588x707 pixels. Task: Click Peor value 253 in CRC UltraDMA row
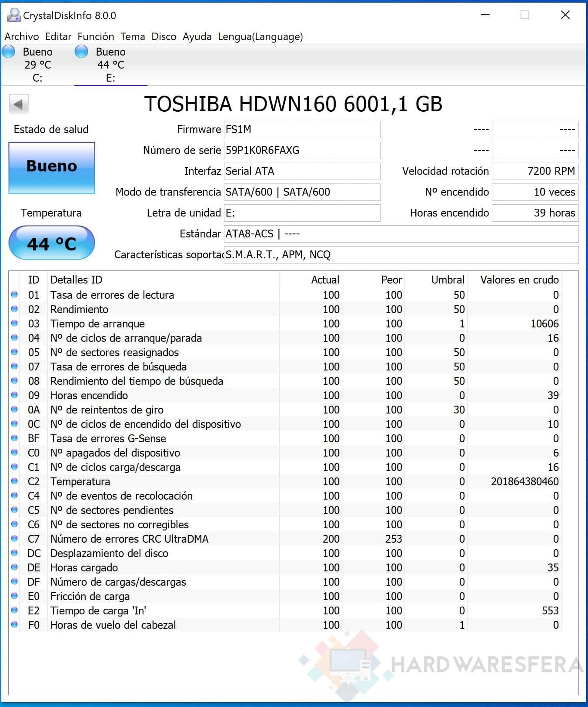point(394,539)
